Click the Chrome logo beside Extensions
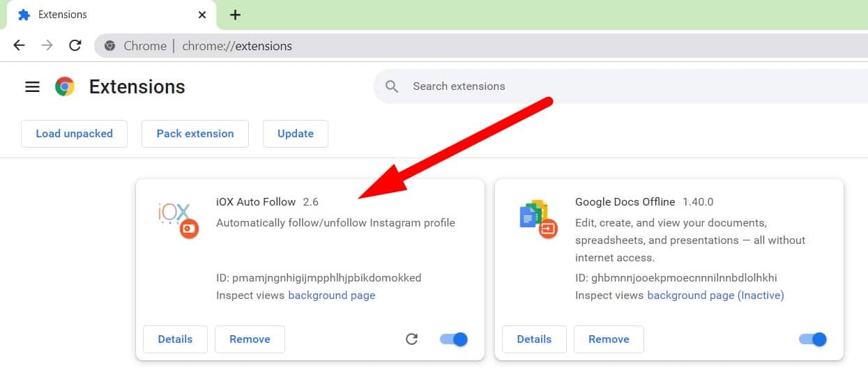The width and height of the screenshot is (868, 377). [x=65, y=86]
